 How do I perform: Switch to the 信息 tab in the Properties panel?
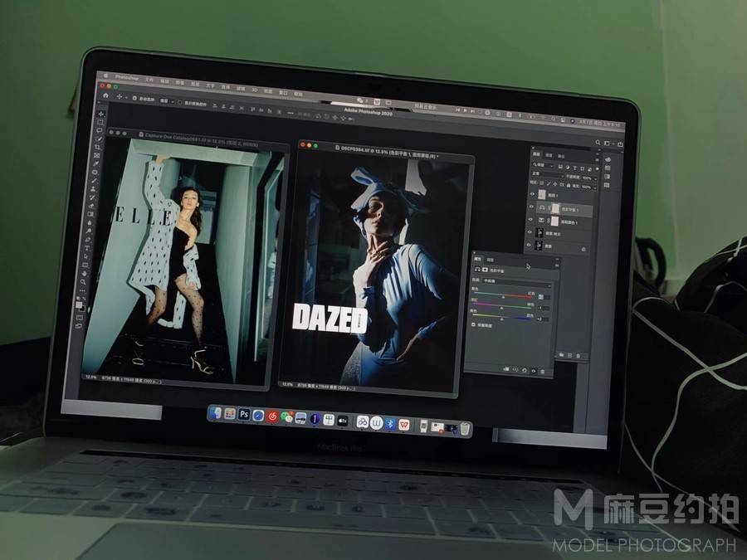491,260
